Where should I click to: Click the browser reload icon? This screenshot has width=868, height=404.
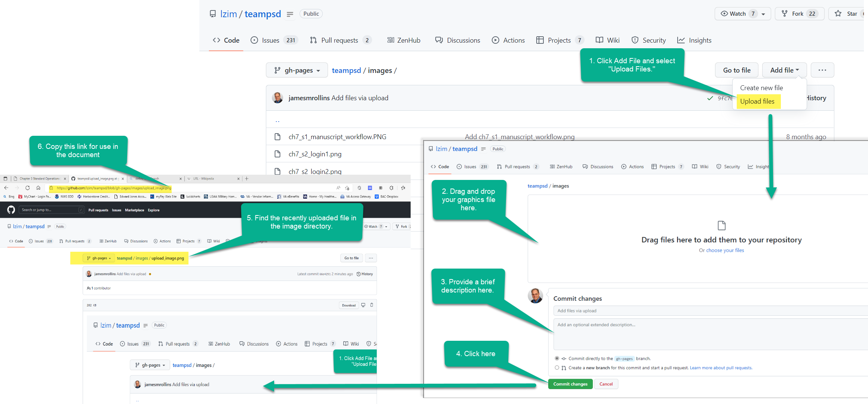point(27,188)
